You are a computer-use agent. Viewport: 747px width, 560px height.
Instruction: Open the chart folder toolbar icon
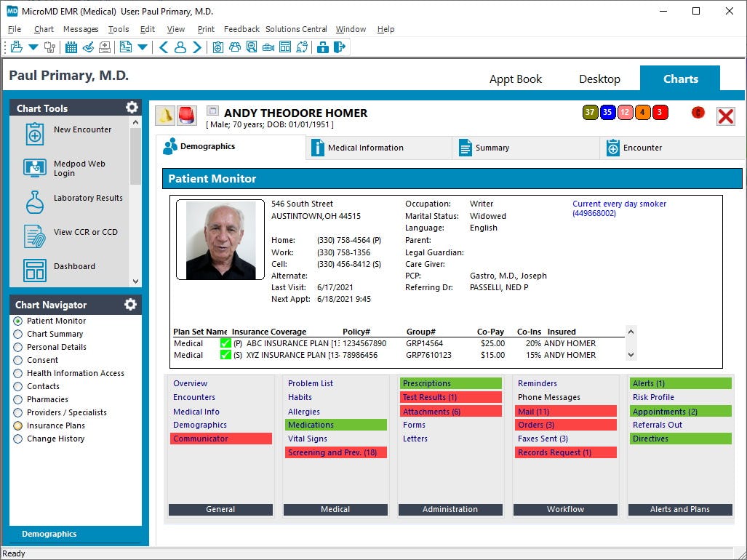(17, 47)
